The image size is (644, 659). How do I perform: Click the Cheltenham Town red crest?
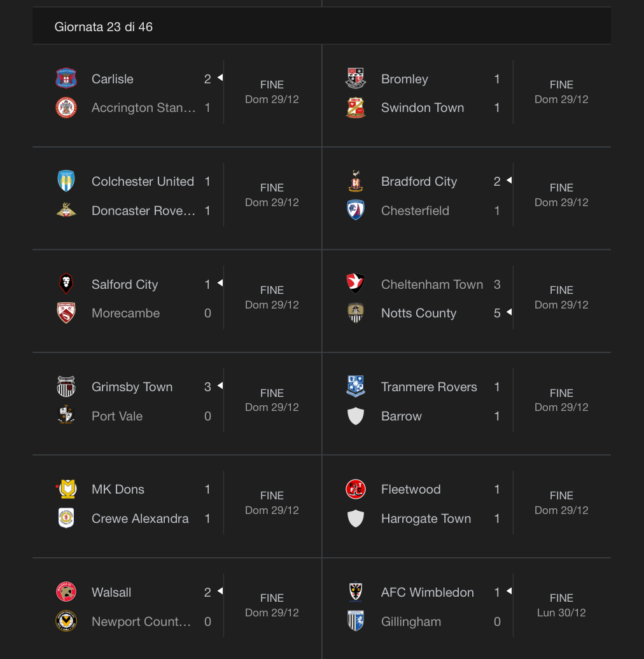coord(356,284)
